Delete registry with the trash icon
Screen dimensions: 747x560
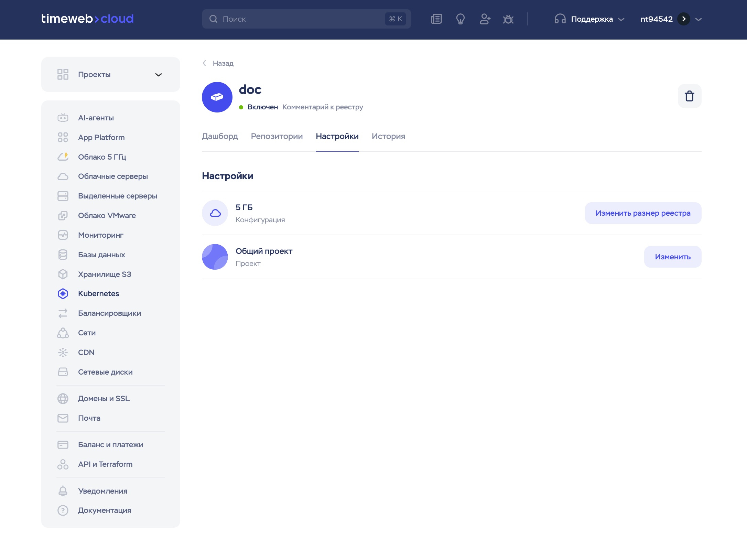(689, 96)
